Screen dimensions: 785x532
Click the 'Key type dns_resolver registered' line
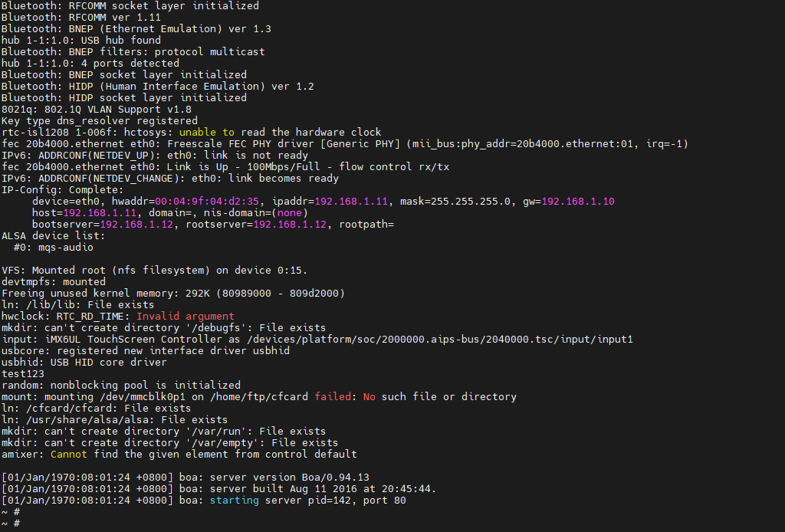[100, 120]
